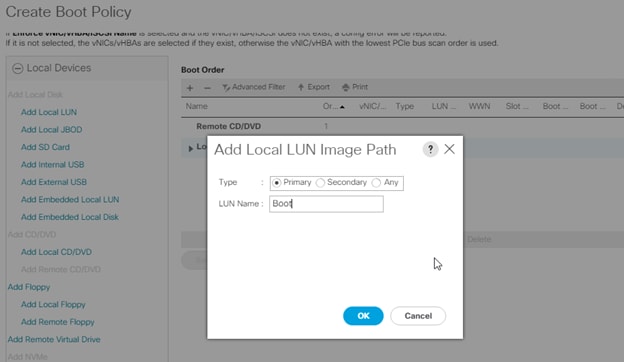The height and width of the screenshot is (362, 624).
Task: Click Export in Boot Order toolbar
Action: [x=314, y=87]
